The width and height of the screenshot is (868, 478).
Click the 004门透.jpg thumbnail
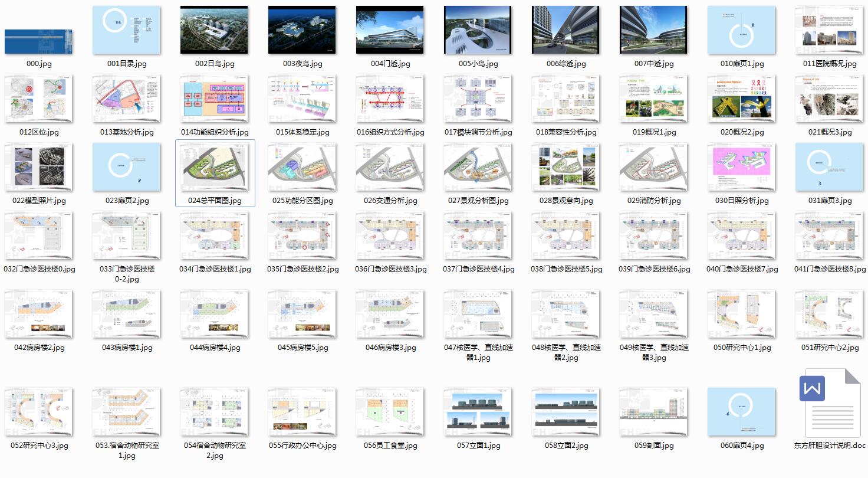point(390,30)
